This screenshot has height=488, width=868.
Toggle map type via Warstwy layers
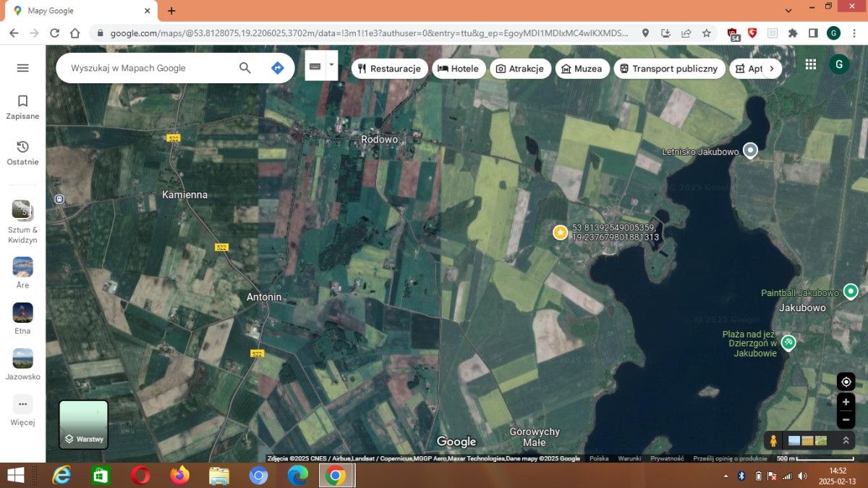83,424
